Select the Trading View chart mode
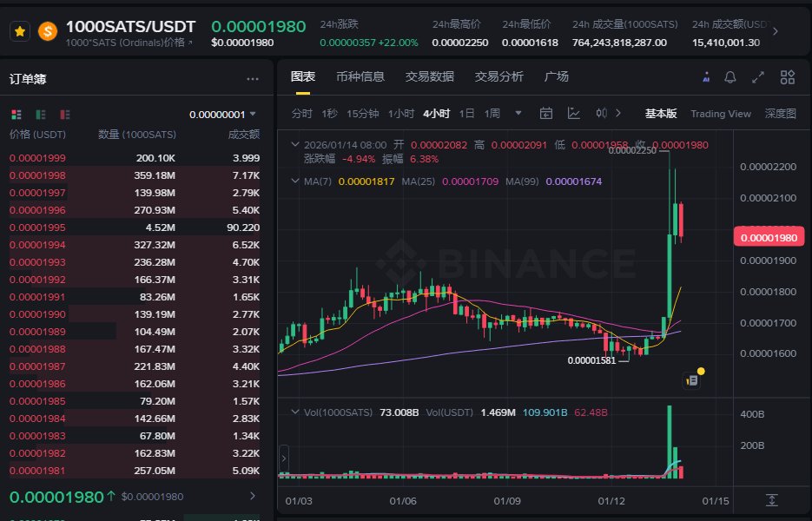The height and width of the screenshot is (521, 812). click(x=720, y=114)
